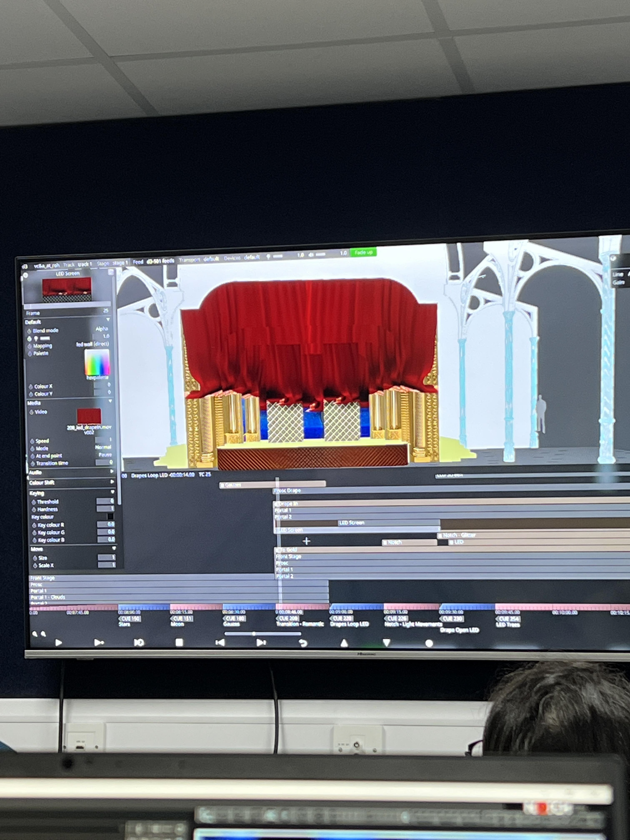Jump to previous section icon
The width and height of the screenshot is (630, 840).
tap(220, 642)
